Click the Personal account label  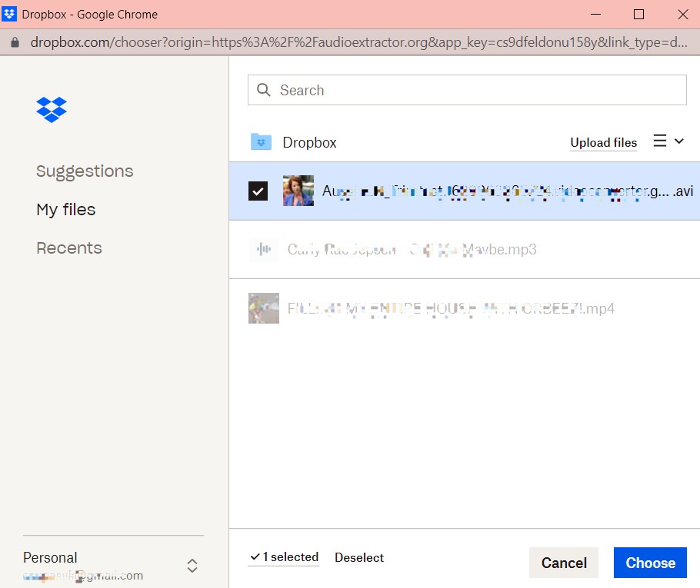pyautogui.click(x=50, y=557)
